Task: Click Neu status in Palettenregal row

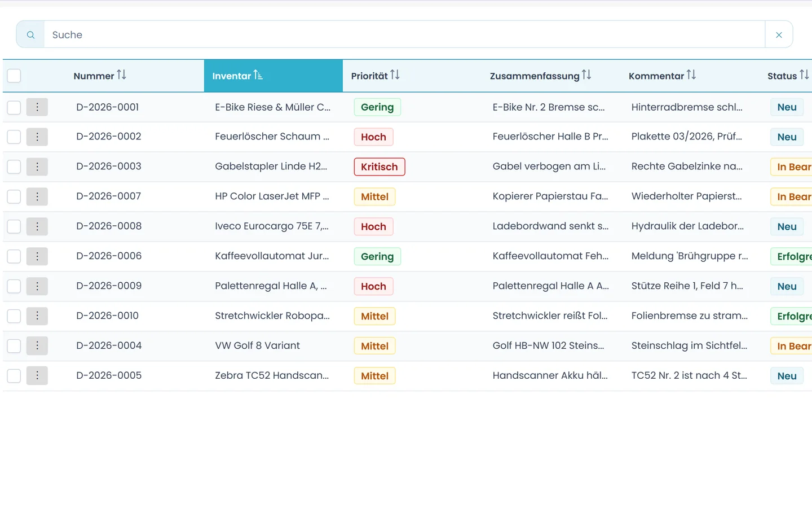Action: (787, 286)
